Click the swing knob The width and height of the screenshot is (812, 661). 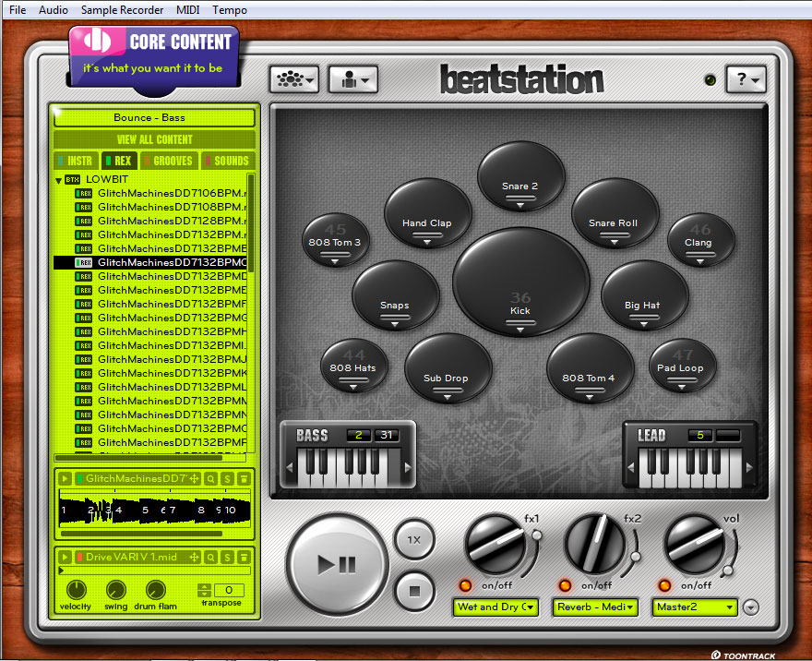click(x=116, y=590)
